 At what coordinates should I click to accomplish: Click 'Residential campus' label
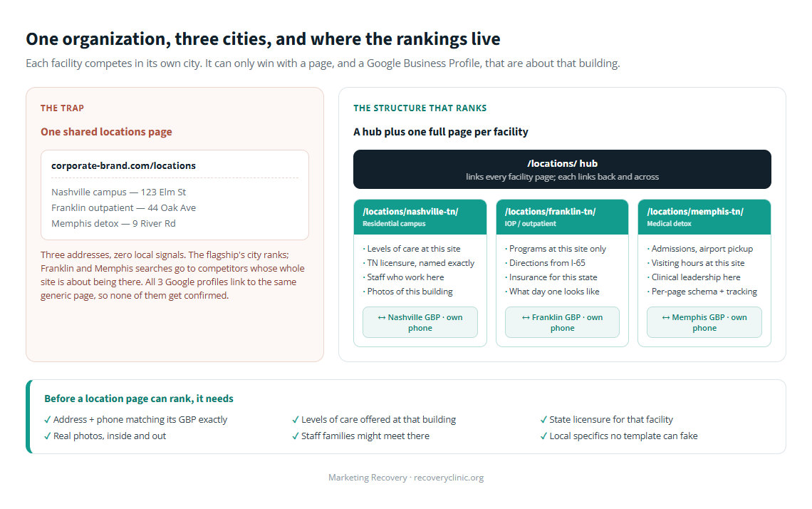click(x=394, y=223)
